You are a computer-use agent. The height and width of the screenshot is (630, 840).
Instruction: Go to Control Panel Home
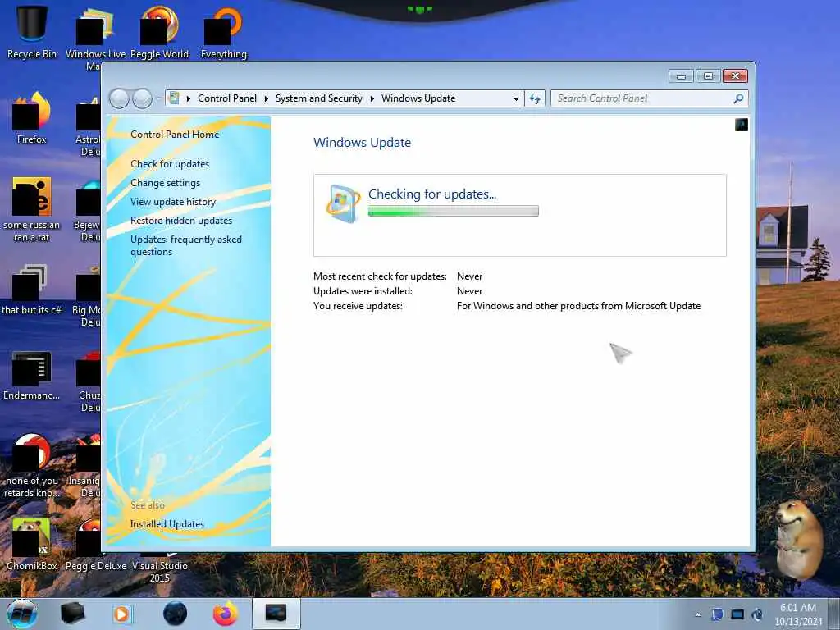pyautogui.click(x=175, y=135)
